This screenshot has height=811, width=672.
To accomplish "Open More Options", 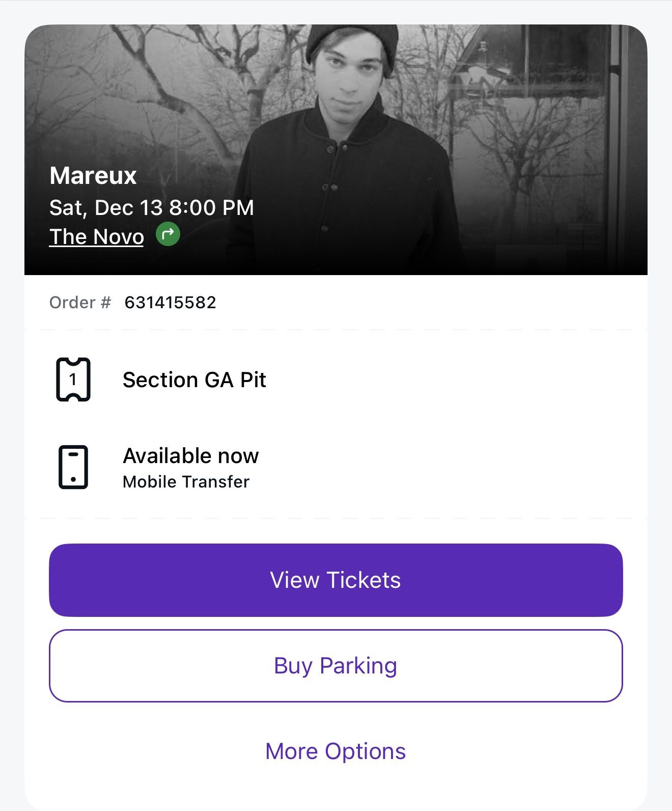I will [x=336, y=751].
